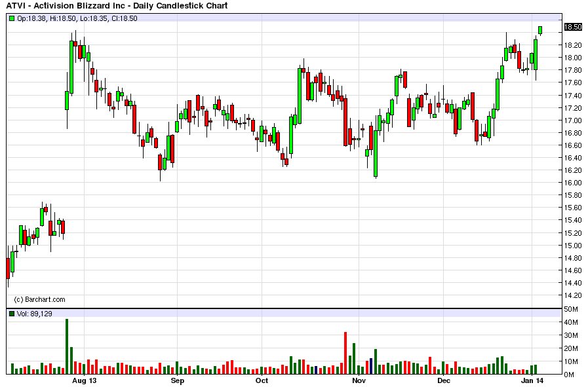This screenshot has width=588, height=387.
Task: Click the 16.00 price axis label
Action: coord(573,183)
